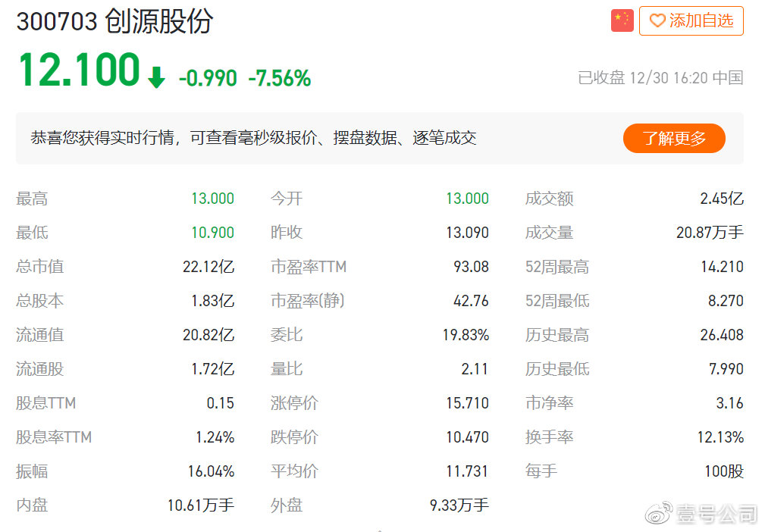This screenshot has width=765, height=532.
Task: Click the 历史最高 value 26.408
Action: click(x=722, y=335)
